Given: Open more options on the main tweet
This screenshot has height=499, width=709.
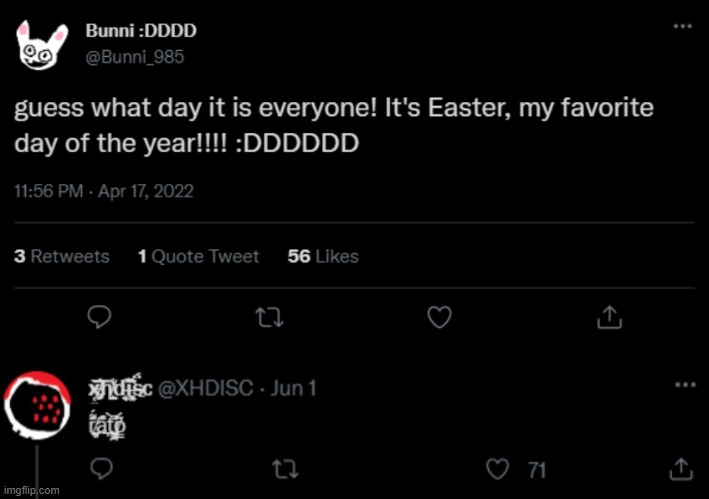Looking at the screenshot, I should [683, 28].
